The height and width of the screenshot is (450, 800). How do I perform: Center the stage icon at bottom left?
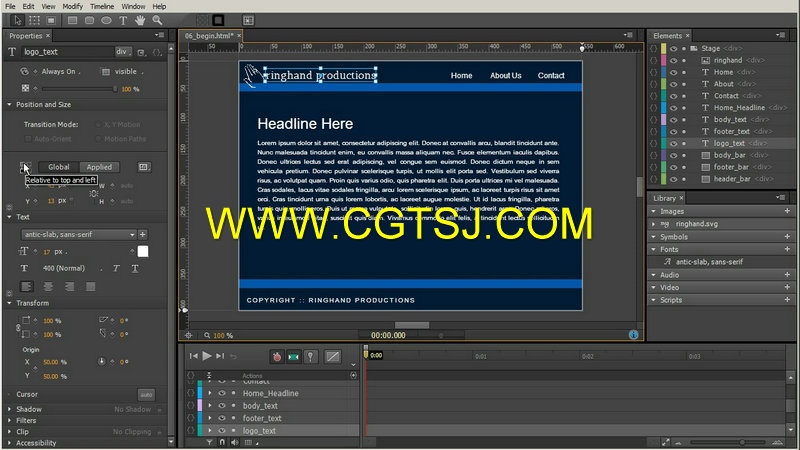(189, 335)
